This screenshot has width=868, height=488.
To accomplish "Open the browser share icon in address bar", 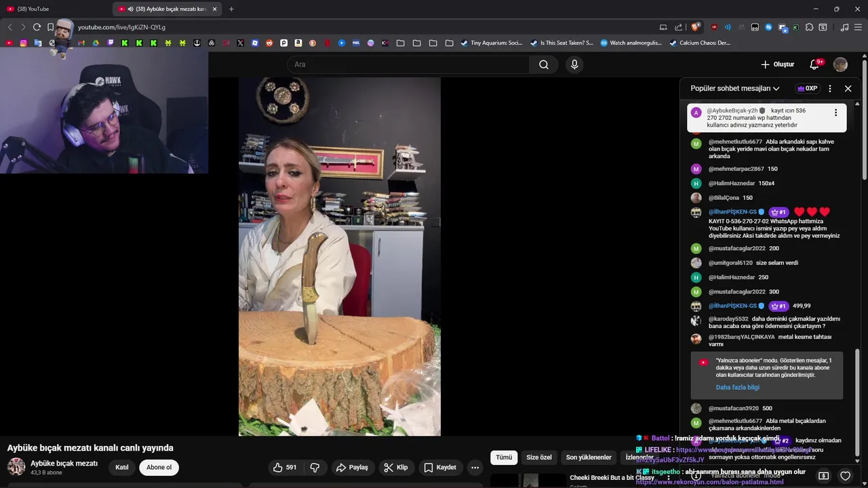I will tap(678, 27).
